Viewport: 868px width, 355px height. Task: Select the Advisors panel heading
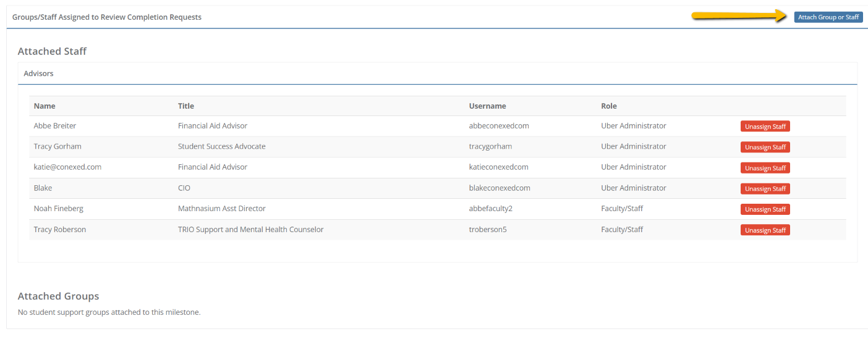pyautogui.click(x=39, y=73)
